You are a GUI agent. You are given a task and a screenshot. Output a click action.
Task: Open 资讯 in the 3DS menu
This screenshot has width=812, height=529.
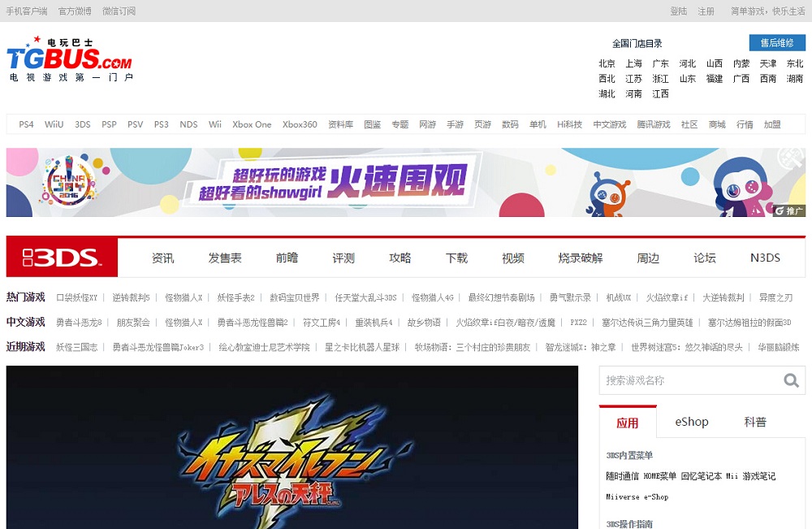(162, 258)
